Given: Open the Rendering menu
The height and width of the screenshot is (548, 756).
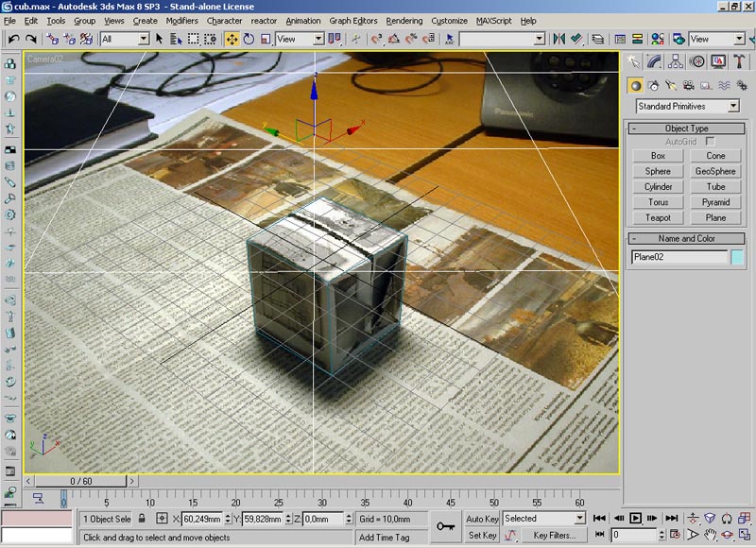Looking at the screenshot, I should [404, 20].
